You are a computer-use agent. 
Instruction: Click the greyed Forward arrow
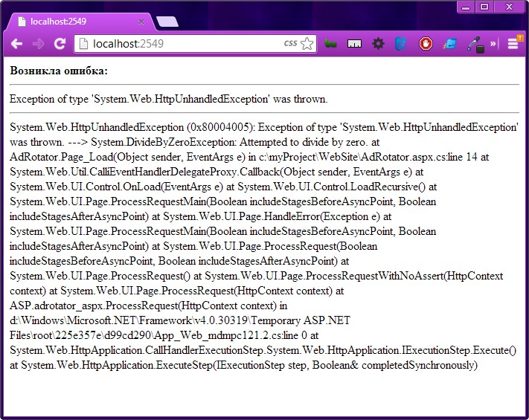coord(38,44)
